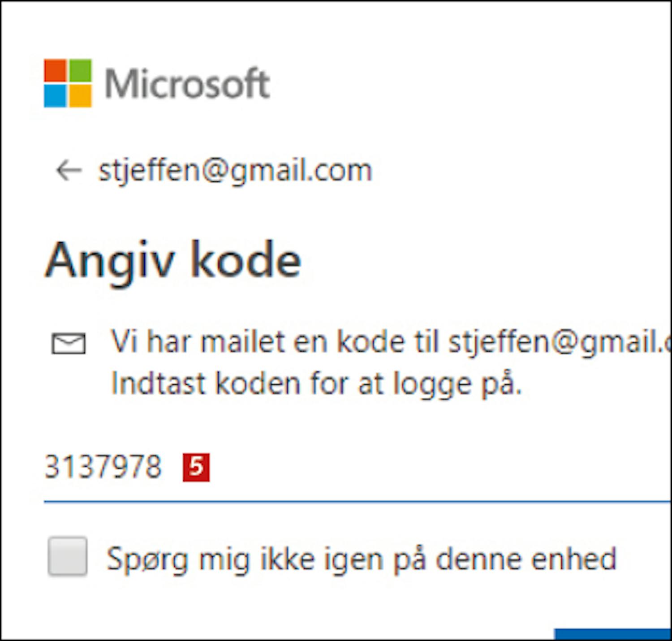
Task: Click the 'Spørg mig ikke igen på denne enhed' label
Action: 362,559
